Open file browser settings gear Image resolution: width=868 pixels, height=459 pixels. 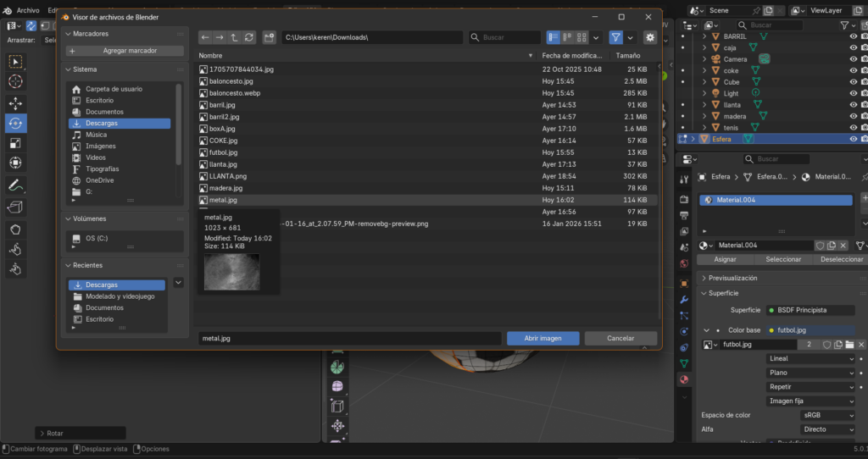(649, 37)
